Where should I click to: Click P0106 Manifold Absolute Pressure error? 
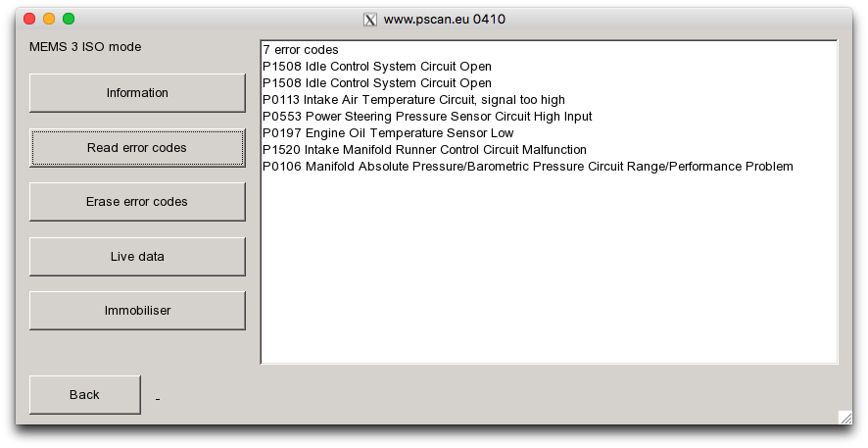527,167
